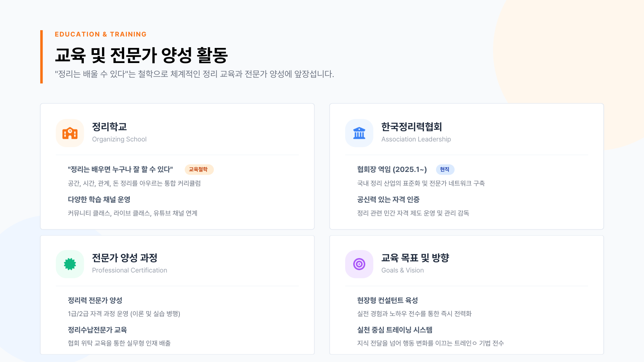Image resolution: width=644 pixels, height=362 pixels.
Task: Click the EDUCATION & TRAINING orange label
Action: tap(101, 34)
